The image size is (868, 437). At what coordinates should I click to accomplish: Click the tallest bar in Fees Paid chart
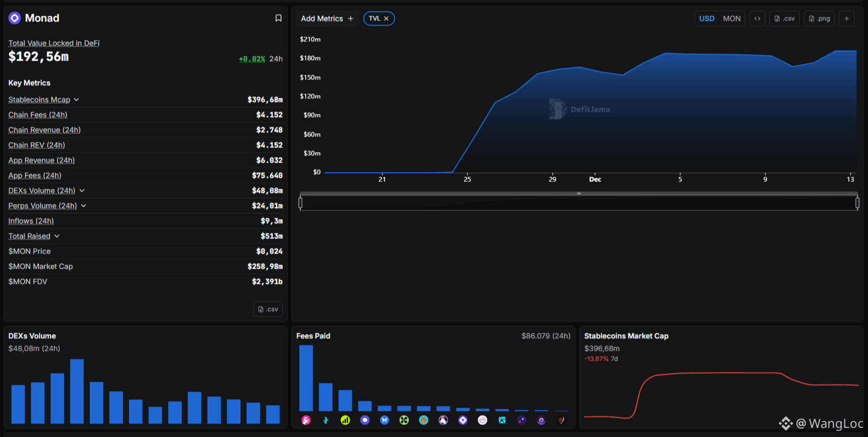coord(306,378)
